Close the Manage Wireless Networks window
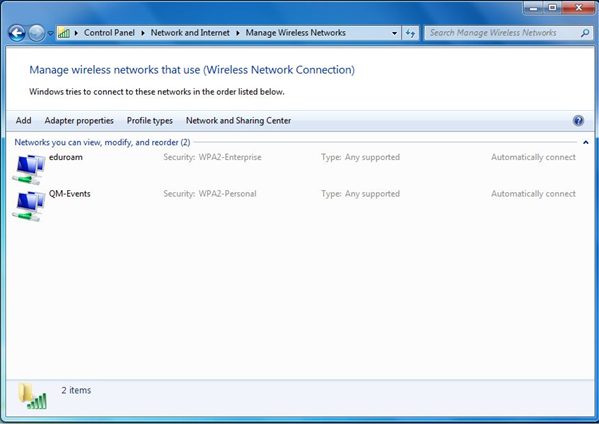Image resolution: width=599 pixels, height=424 pixels. pyautogui.click(x=578, y=8)
